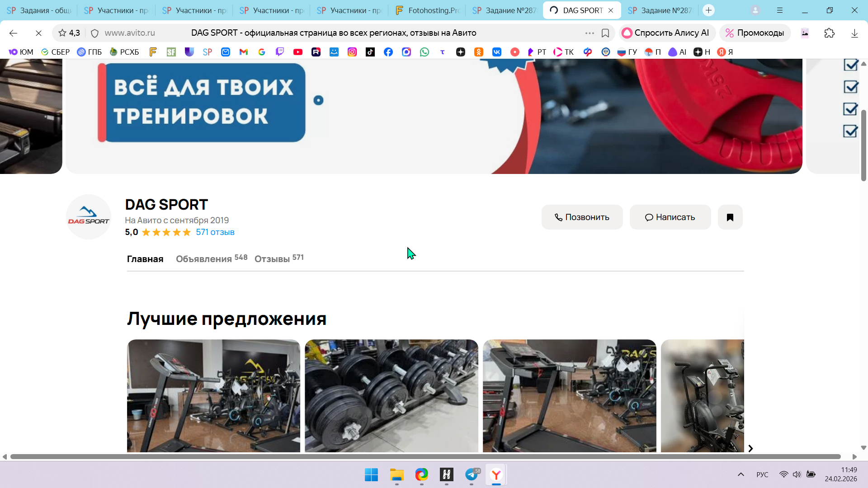Click the Instagram bookmark icon

tap(352, 52)
